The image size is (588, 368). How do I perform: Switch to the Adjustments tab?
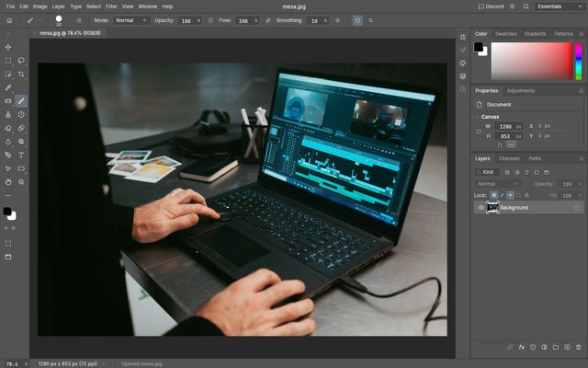click(x=521, y=90)
